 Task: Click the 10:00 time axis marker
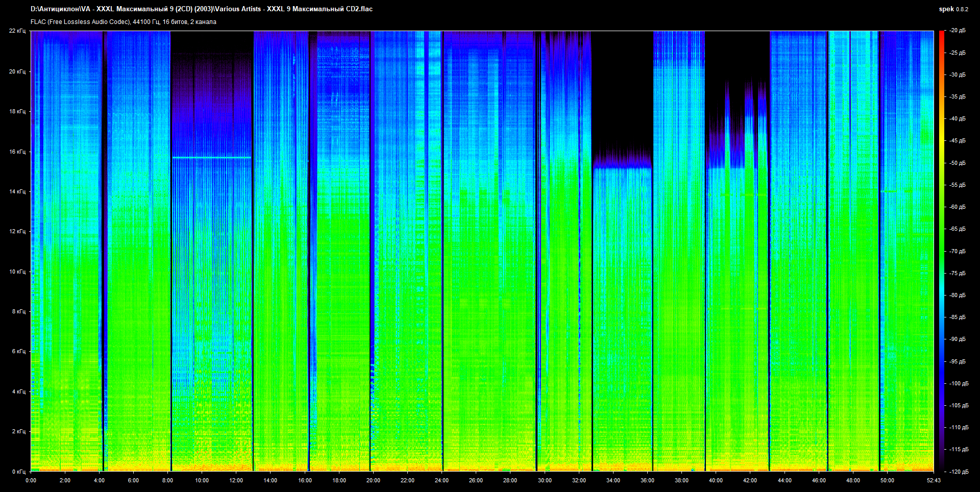click(x=202, y=480)
